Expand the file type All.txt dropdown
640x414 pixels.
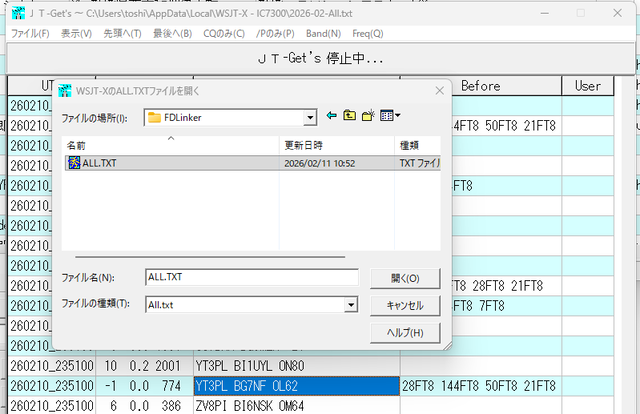(351, 305)
